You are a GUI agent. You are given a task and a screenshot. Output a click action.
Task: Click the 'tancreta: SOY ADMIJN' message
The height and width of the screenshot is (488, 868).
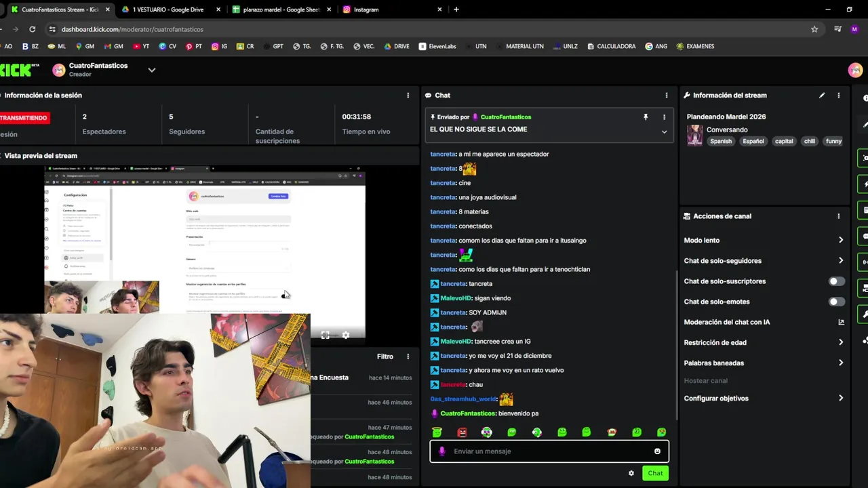(469, 312)
